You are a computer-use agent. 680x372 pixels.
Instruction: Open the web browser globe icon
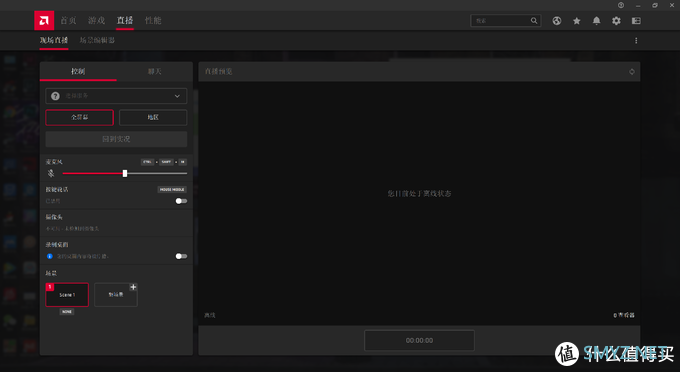(557, 21)
